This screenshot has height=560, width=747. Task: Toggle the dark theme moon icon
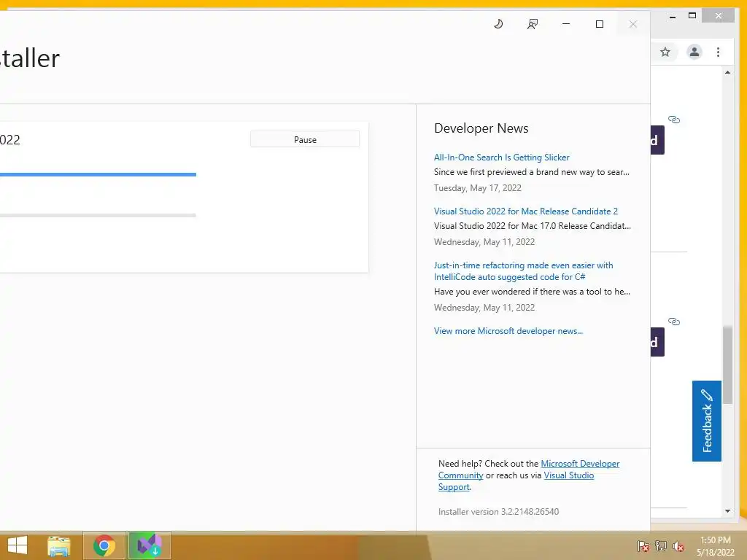coord(498,24)
